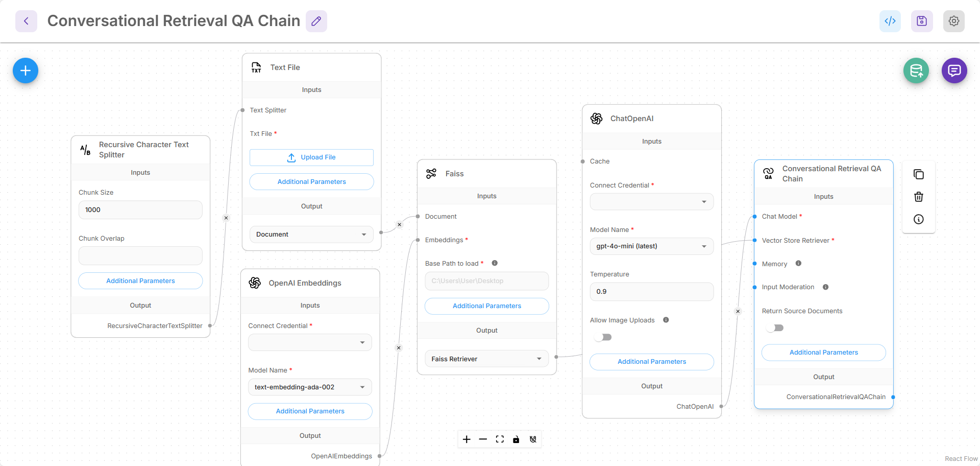Open the chatflow settings gear

953,21
